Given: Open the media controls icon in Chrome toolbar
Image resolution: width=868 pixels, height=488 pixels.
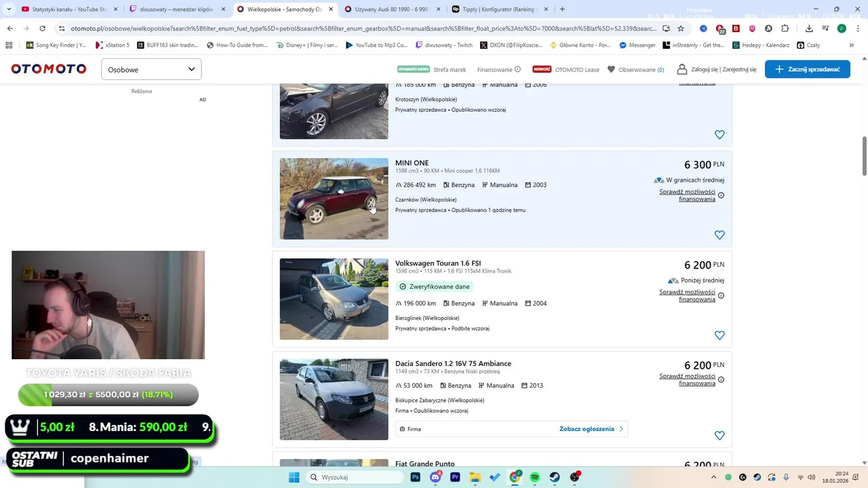Looking at the screenshot, I should tap(825, 28).
